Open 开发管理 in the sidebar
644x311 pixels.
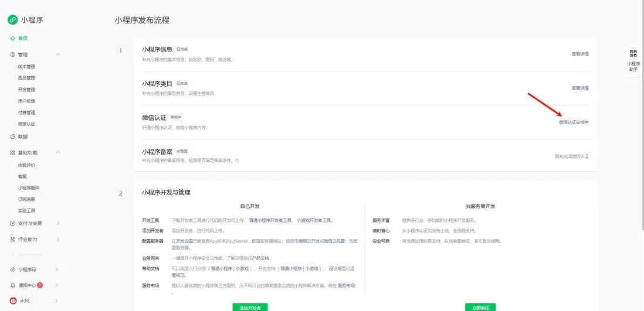27,90
